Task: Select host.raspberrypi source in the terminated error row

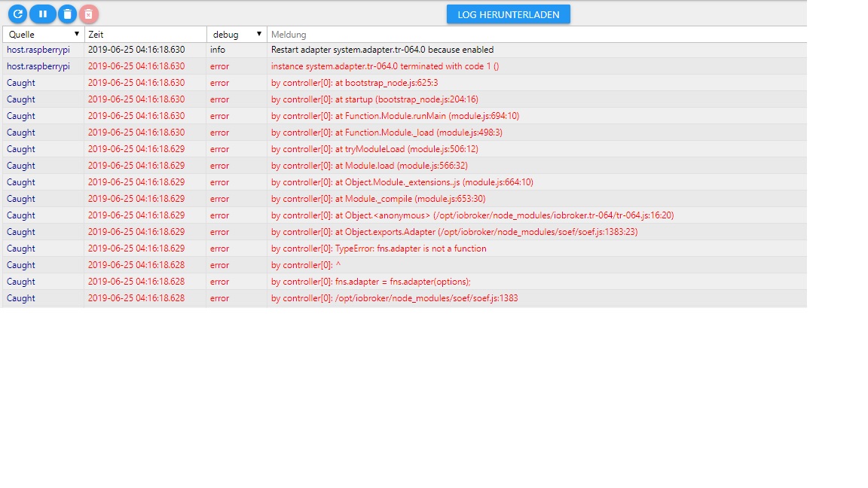Action: click(x=38, y=66)
